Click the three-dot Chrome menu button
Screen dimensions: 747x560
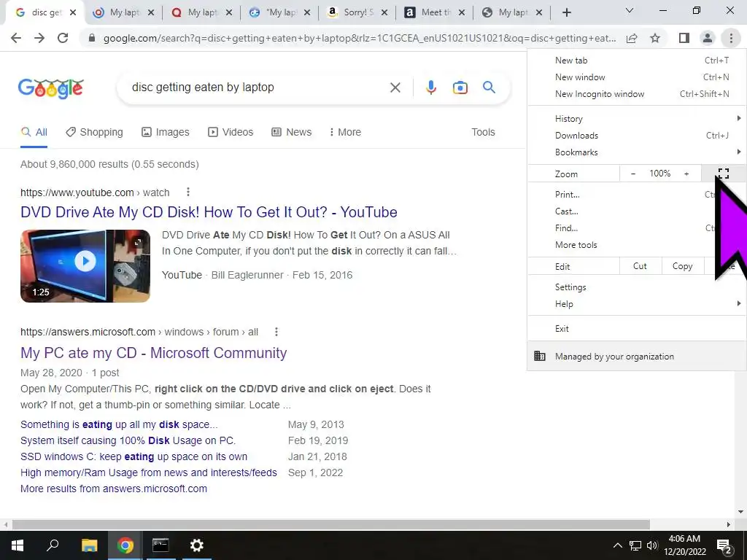731,38
